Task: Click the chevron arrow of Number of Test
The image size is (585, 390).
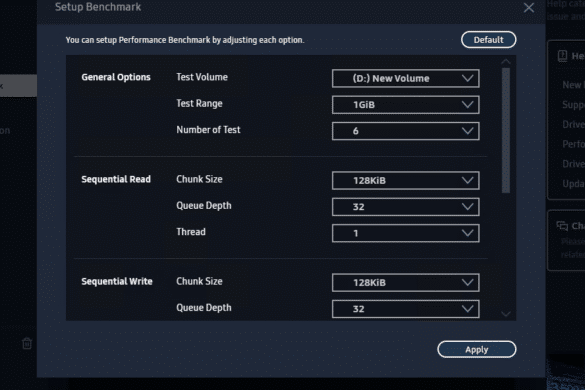Action: (x=467, y=131)
